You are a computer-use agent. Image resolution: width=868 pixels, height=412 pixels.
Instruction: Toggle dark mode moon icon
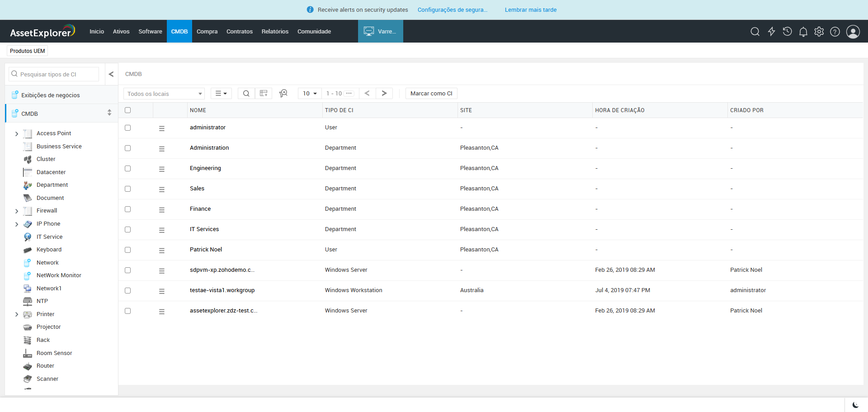point(855,405)
